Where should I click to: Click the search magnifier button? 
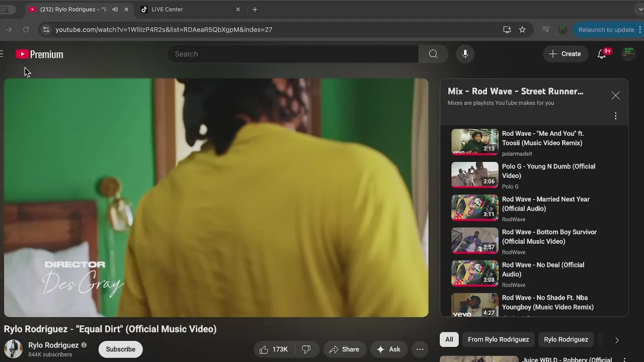433,54
